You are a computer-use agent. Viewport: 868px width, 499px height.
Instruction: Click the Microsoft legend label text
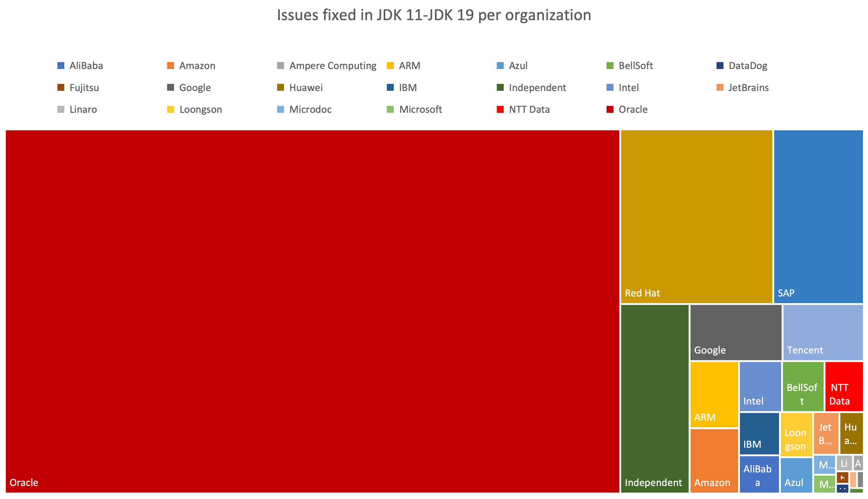click(x=421, y=110)
